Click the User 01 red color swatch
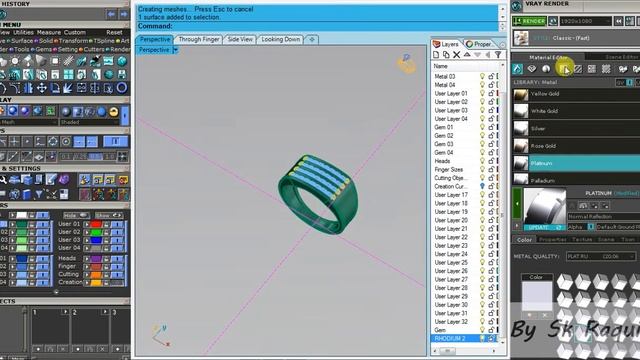The width and height of the screenshot is (640, 360). coord(96,224)
